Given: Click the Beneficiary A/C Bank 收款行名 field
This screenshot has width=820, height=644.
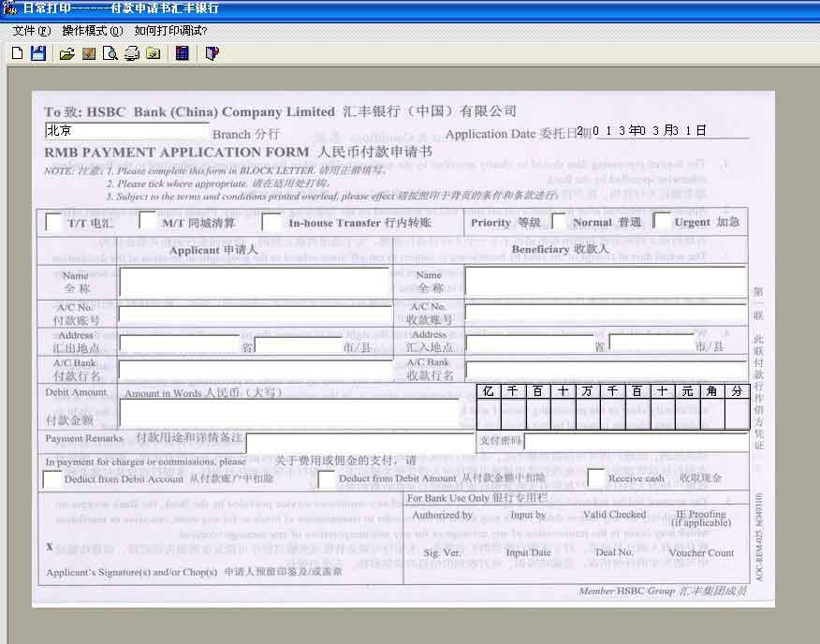Looking at the screenshot, I should tap(606, 369).
